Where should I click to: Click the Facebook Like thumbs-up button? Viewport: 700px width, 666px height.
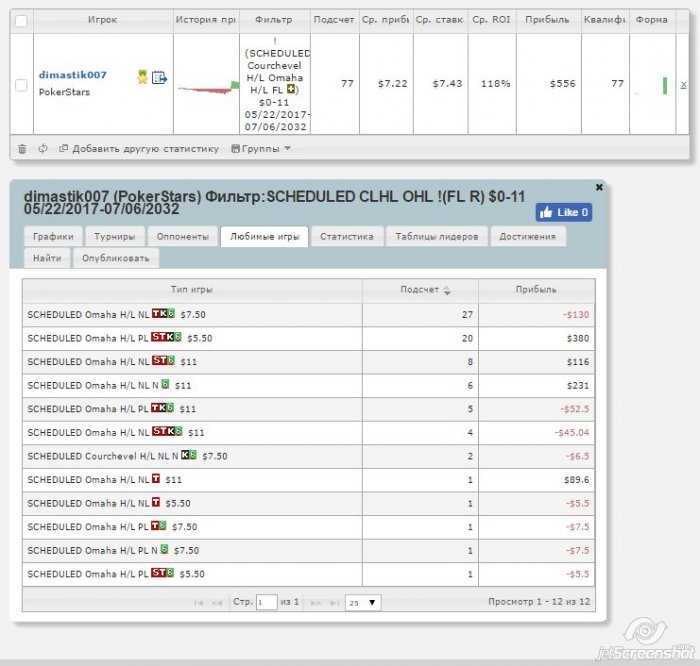(x=564, y=212)
